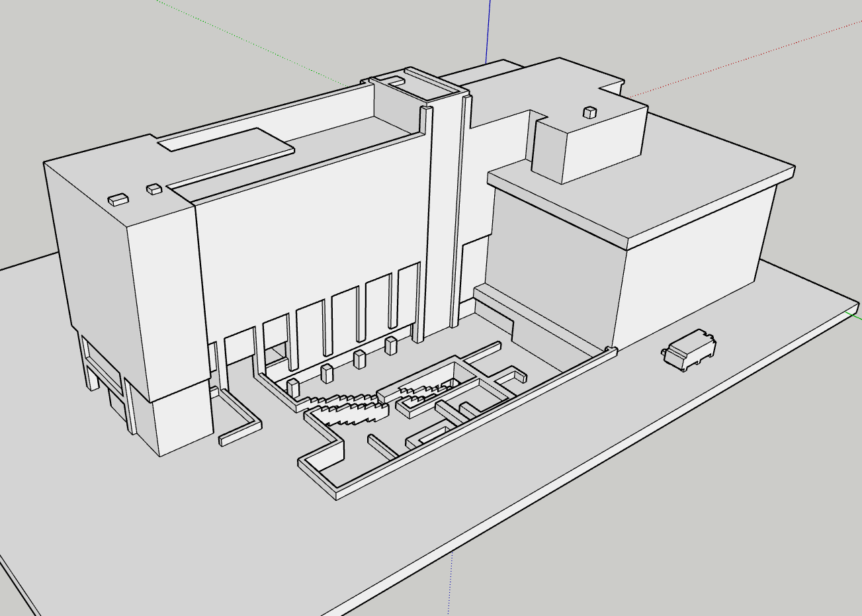
Task: Click the red dotted axis line
Action: [x=748, y=59]
